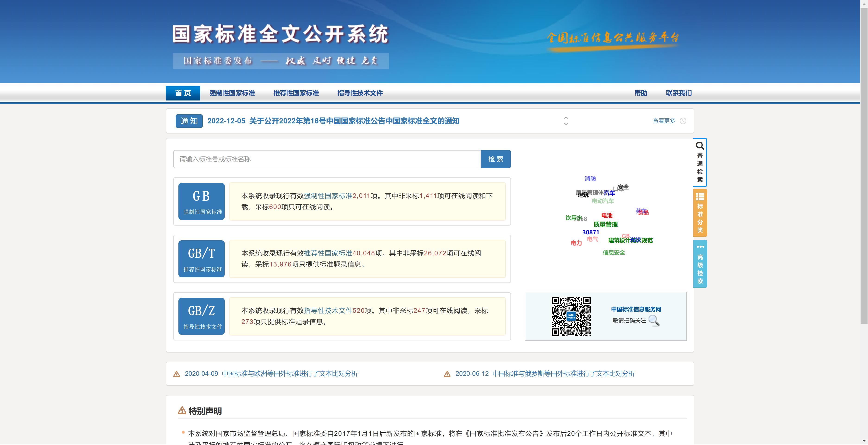The height and width of the screenshot is (445, 868).
Task: Open the 指导性技术文件 tab
Action: (360, 93)
